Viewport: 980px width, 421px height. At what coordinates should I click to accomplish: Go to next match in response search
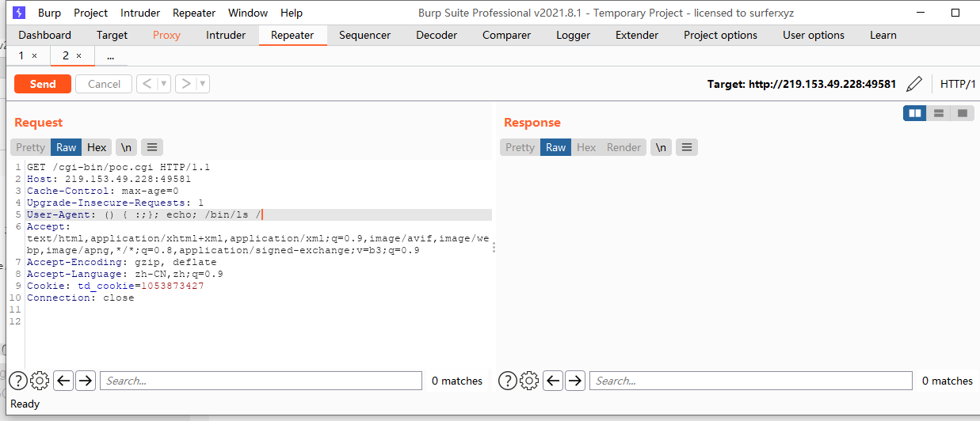click(575, 381)
